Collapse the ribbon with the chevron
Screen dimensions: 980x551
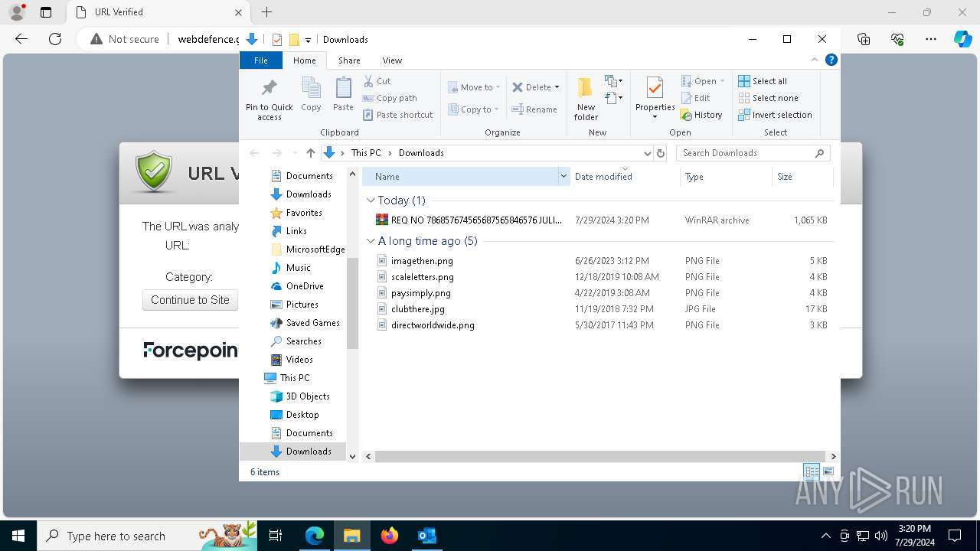coord(815,60)
